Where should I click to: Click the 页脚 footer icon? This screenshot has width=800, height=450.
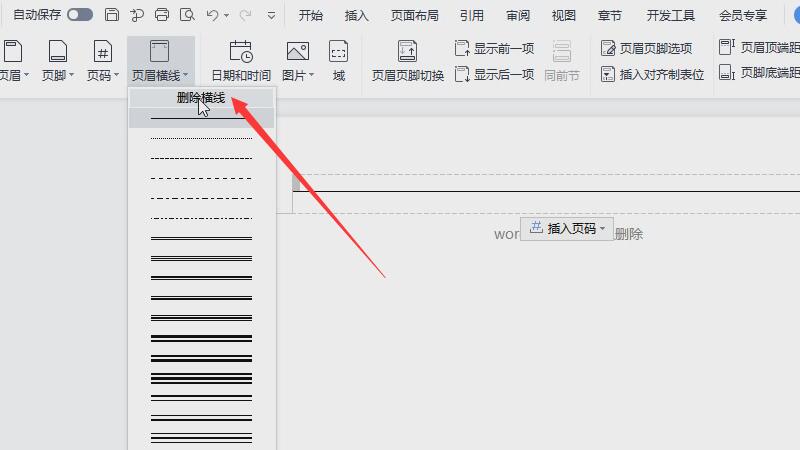[x=58, y=52]
